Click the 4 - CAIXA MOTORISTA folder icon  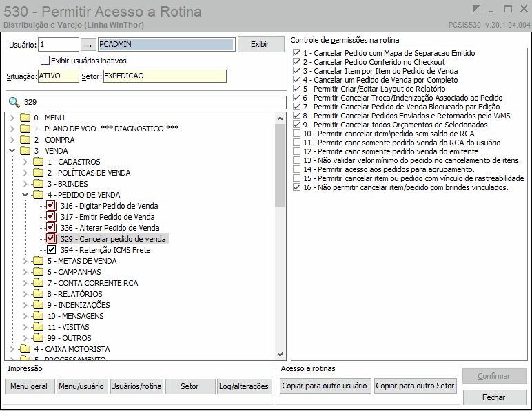[x=25, y=349]
